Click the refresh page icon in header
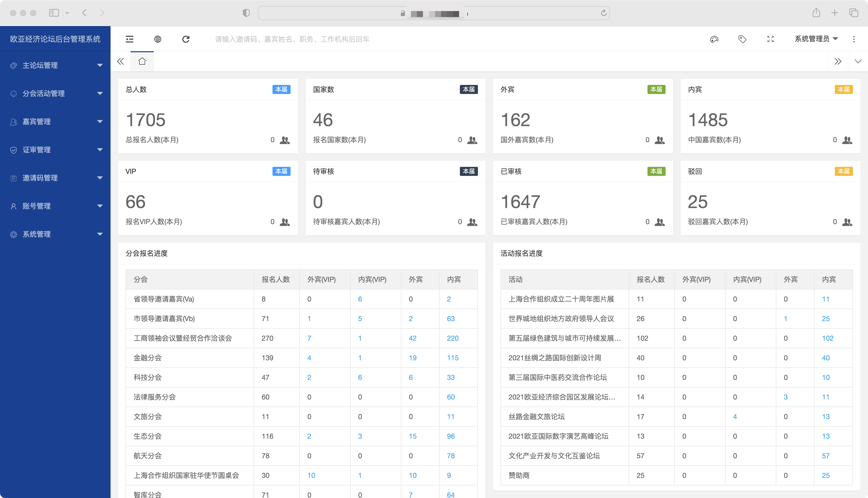The height and width of the screenshot is (498, 868). click(186, 39)
